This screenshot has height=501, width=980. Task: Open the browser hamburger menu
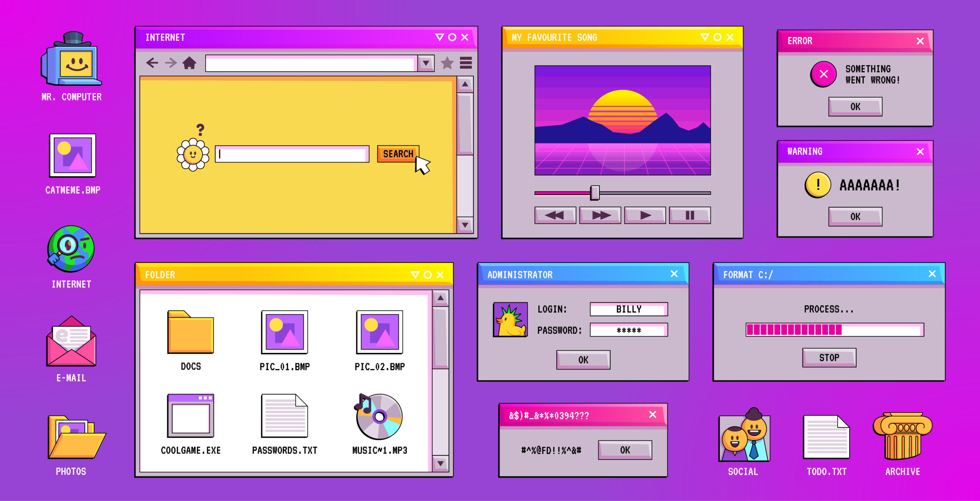[x=466, y=63]
